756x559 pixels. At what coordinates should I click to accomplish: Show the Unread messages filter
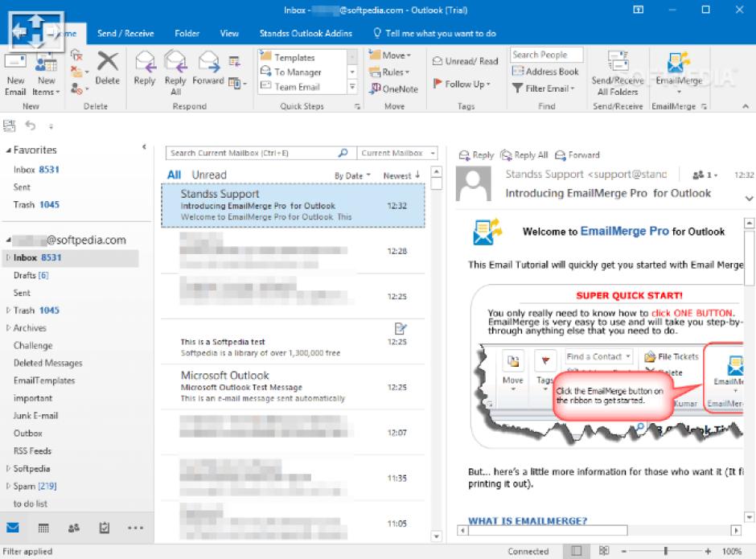209,175
